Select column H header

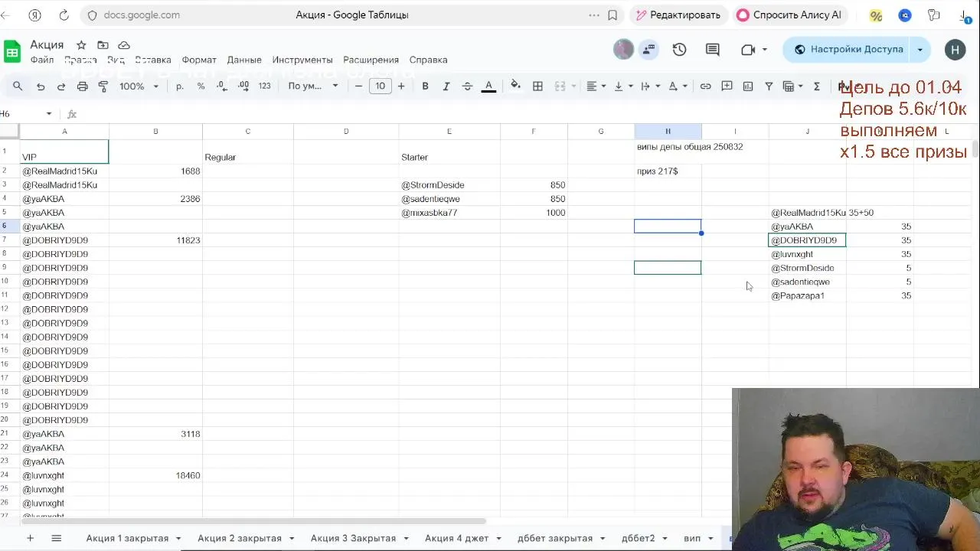[x=668, y=132]
